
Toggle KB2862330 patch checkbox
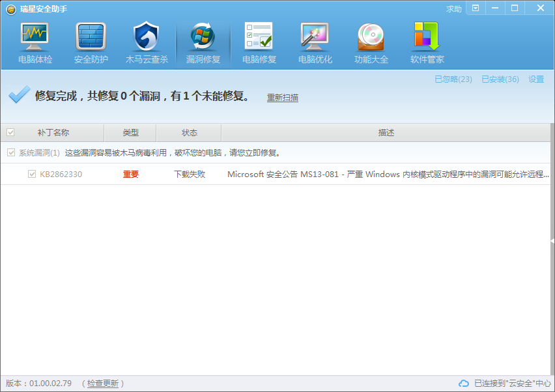[x=32, y=174]
